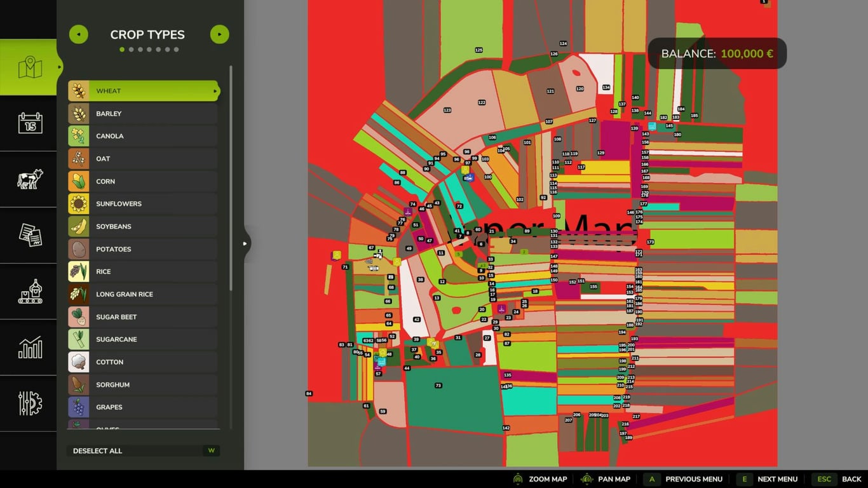
Task: Click the Deselect All button
Action: point(143,451)
